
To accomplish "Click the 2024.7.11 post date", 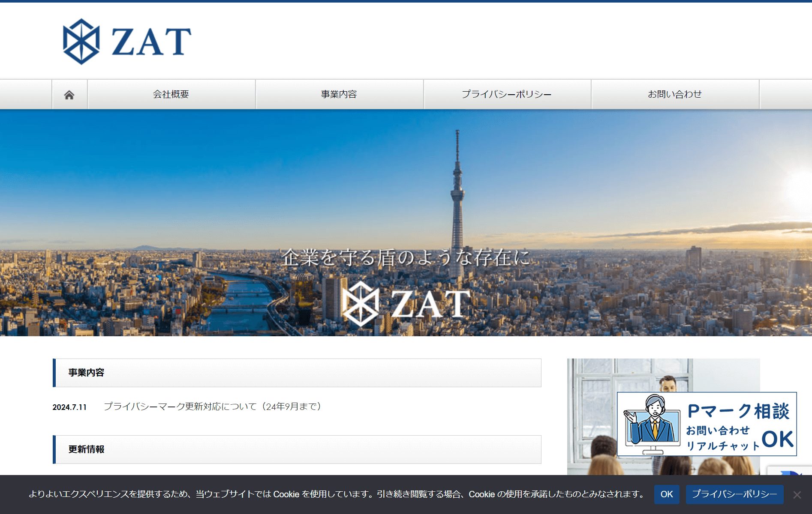I will [69, 407].
